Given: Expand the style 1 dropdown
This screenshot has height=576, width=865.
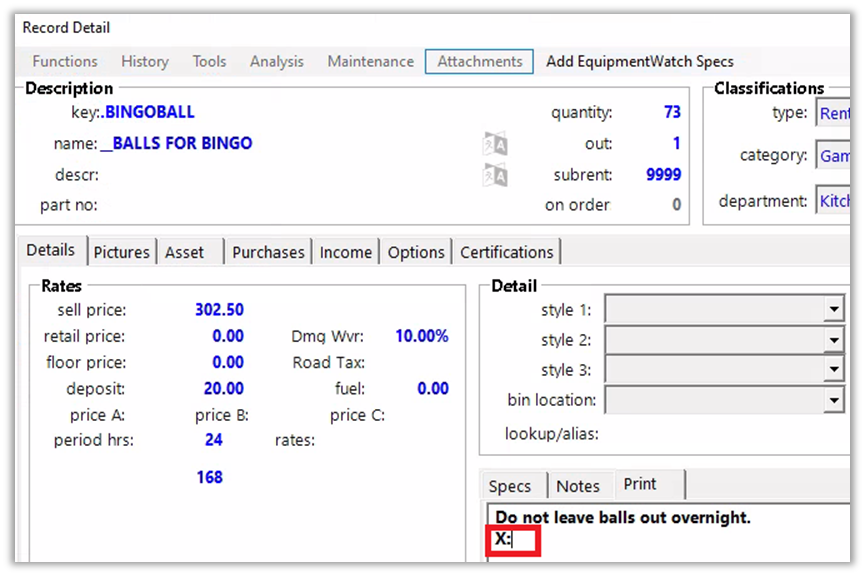Looking at the screenshot, I should tap(834, 310).
